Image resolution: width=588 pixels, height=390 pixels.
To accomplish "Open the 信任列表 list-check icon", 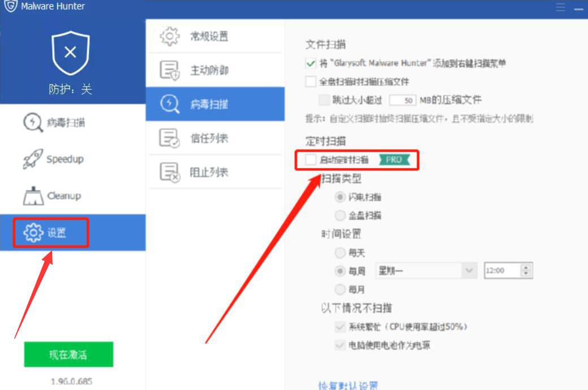I will [x=170, y=138].
